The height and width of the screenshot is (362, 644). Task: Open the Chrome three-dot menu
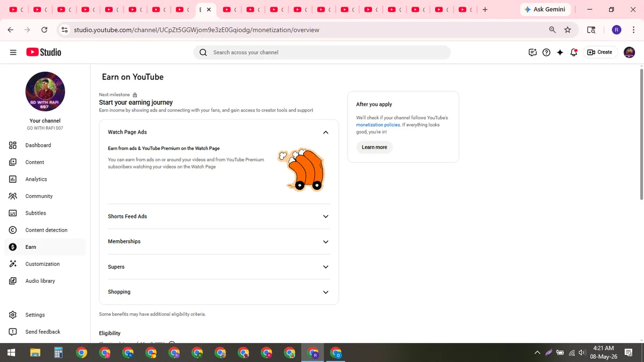pos(634,30)
